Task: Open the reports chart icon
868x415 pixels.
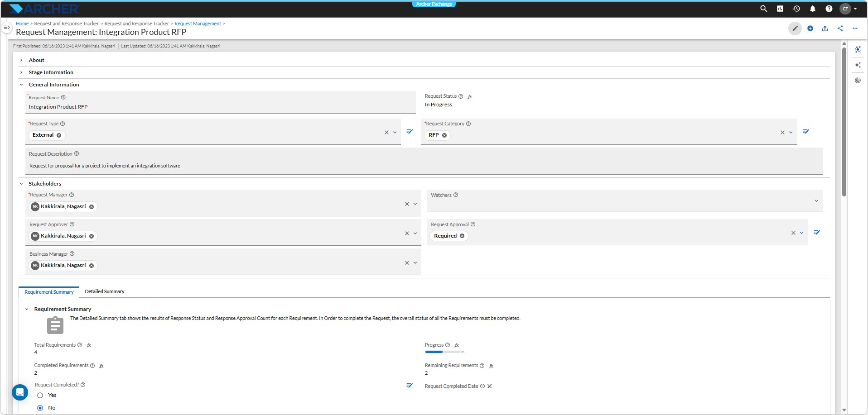Action: click(x=780, y=9)
